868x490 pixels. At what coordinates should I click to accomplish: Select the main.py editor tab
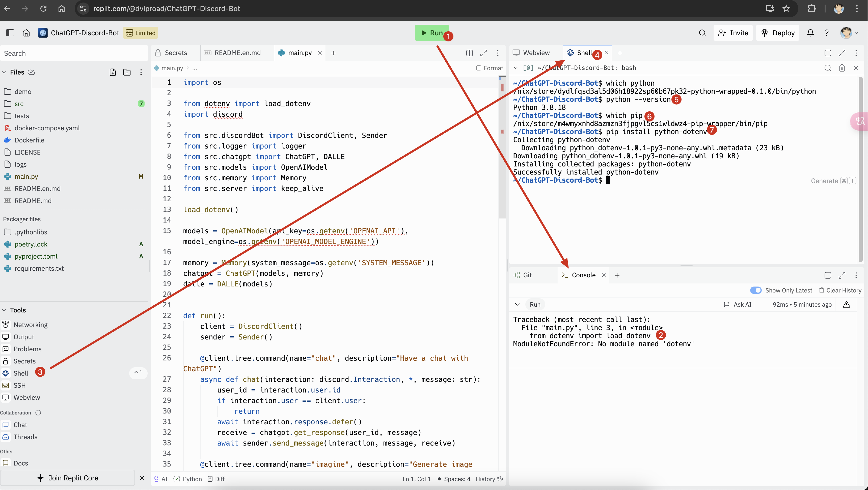[x=300, y=53]
